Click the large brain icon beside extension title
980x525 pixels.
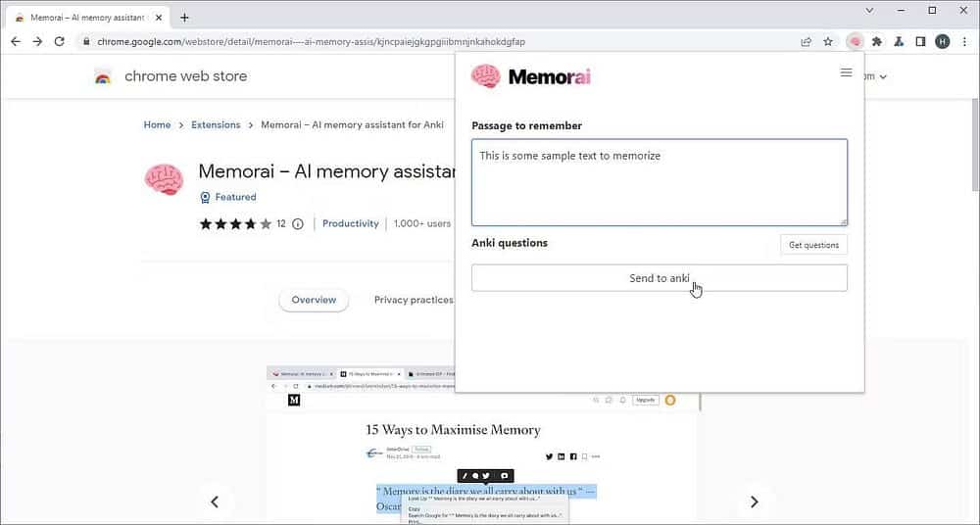[x=164, y=179]
